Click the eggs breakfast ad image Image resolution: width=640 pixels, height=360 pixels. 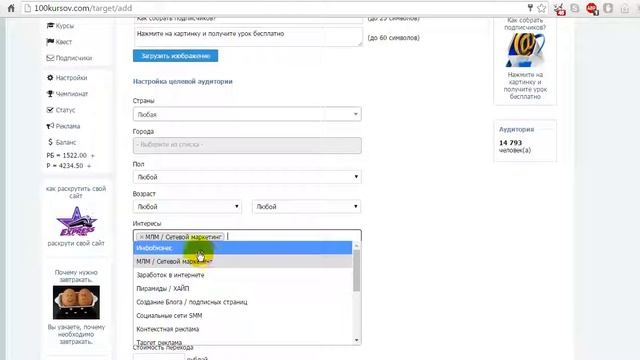tap(76, 302)
